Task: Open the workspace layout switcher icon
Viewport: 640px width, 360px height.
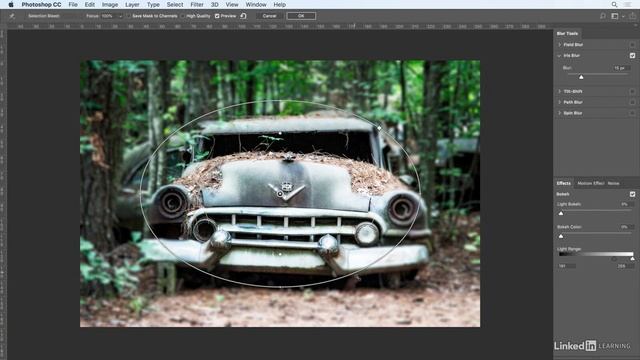Action: coord(615,16)
